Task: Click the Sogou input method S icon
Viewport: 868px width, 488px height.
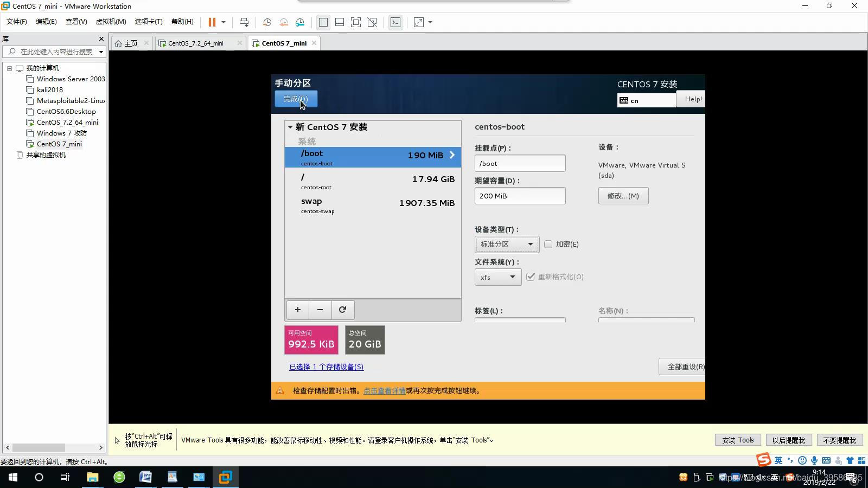Action: 764,460
